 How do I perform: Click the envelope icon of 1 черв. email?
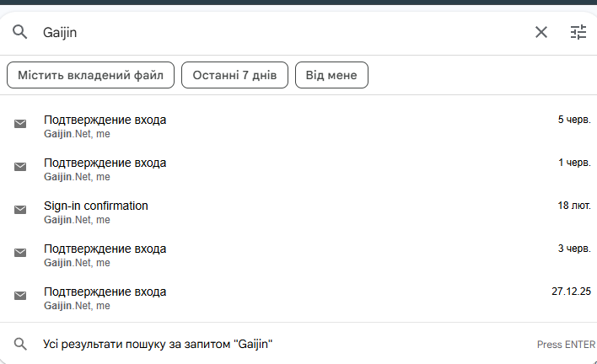coord(20,167)
